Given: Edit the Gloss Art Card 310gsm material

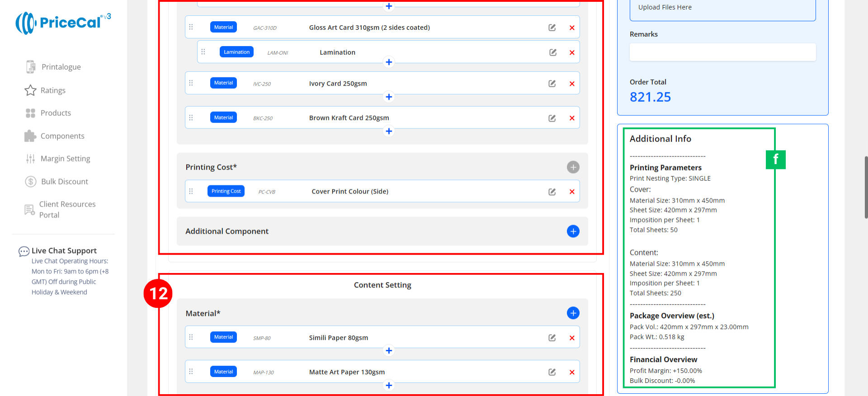Looking at the screenshot, I should coord(552,28).
